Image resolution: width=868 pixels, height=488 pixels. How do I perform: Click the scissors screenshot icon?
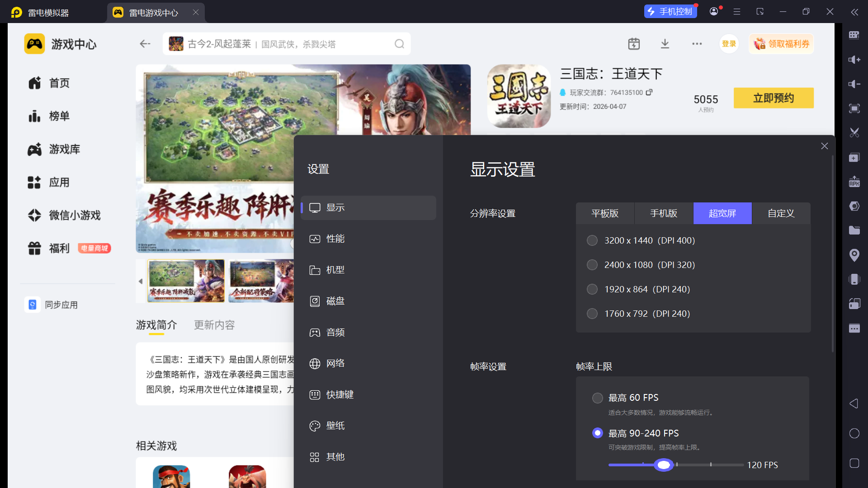pos(854,133)
